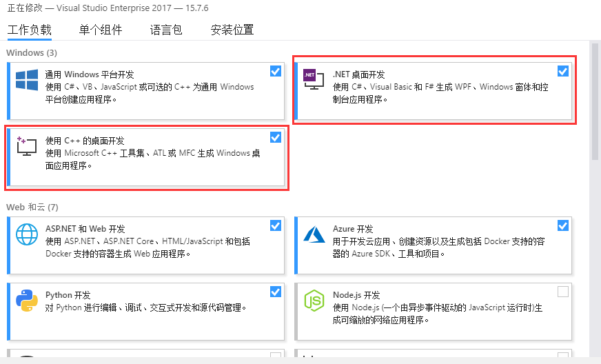Image resolution: width=601 pixels, height=364 pixels.
Task: Click the 通用 Windows 平台开发 title text
Action: 90,74
